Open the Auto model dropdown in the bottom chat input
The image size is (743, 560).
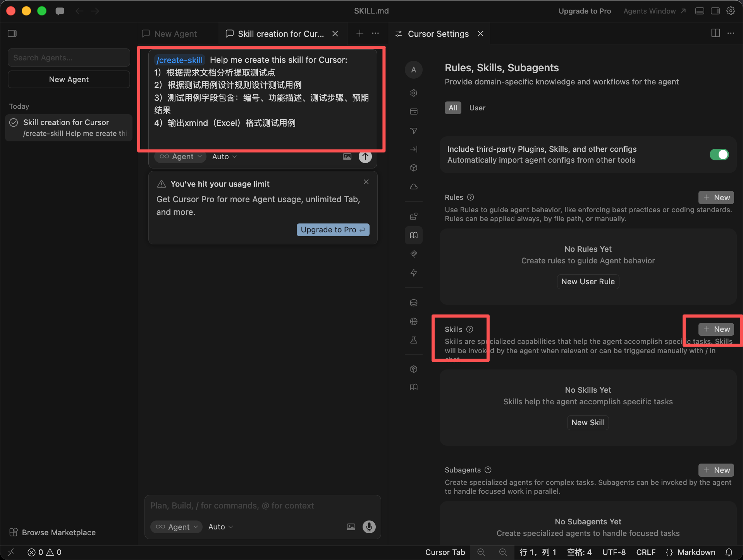221,527
